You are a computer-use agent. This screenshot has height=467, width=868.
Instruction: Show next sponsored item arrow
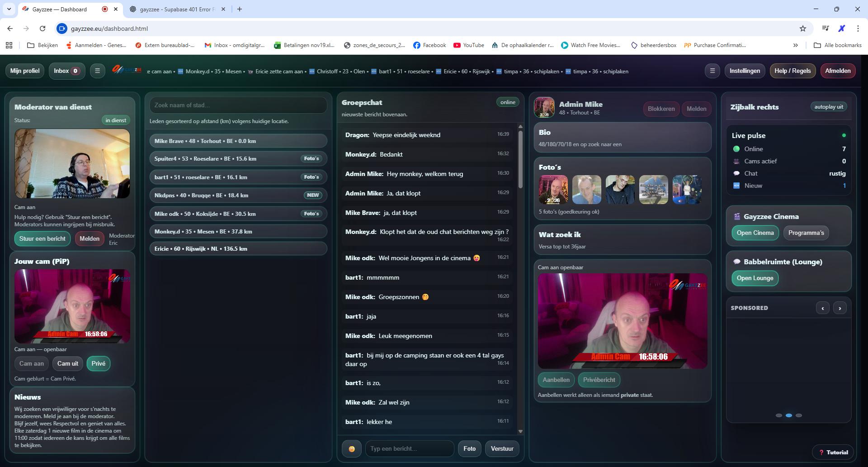(840, 308)
